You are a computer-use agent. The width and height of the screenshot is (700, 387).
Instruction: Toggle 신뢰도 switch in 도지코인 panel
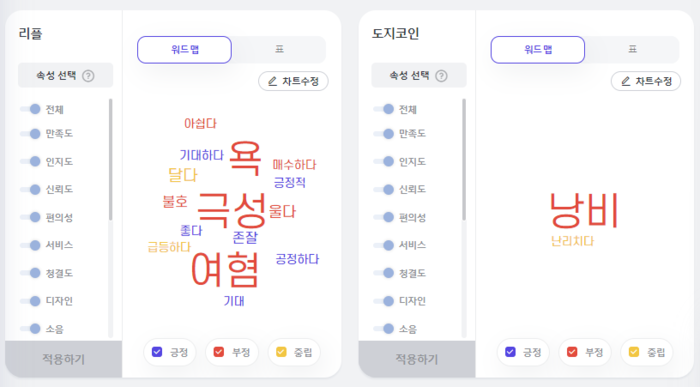coord(384,189)
